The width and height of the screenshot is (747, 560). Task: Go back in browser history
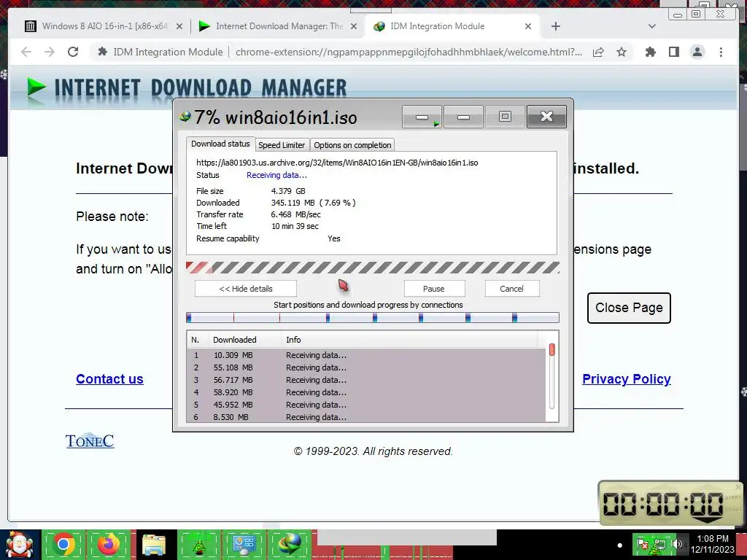[26, 52]
